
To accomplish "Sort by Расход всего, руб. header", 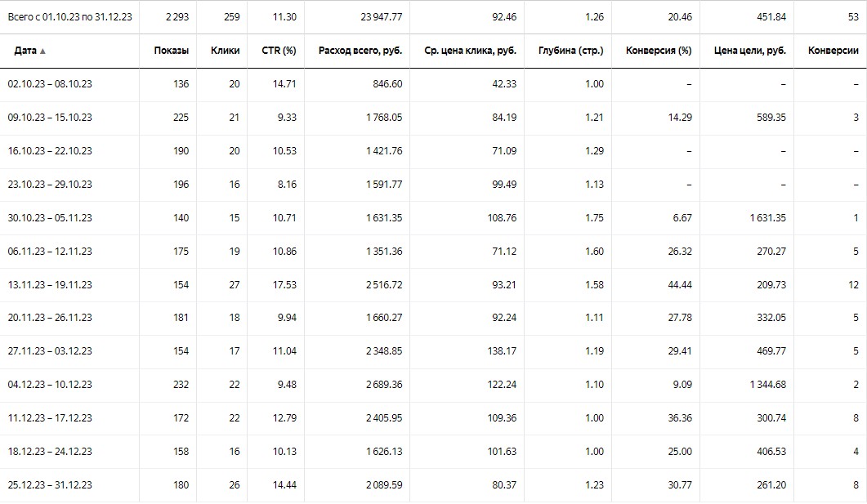I will click(x=360, y=51).
